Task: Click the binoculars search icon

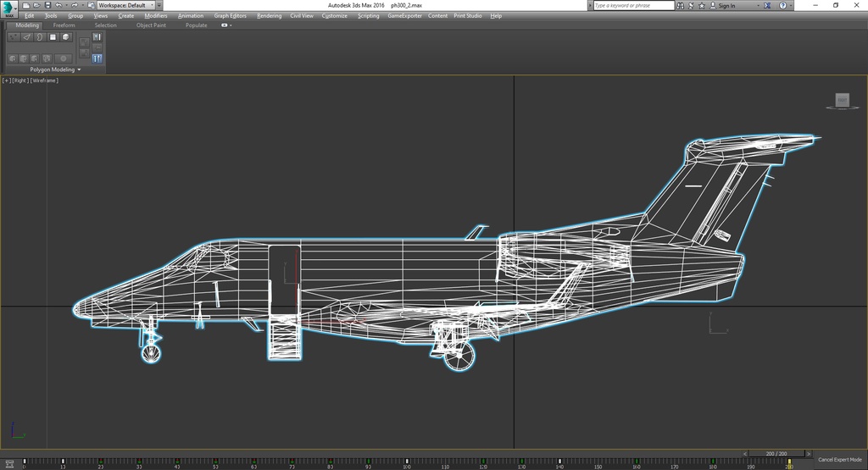Action: pos(681,5)
